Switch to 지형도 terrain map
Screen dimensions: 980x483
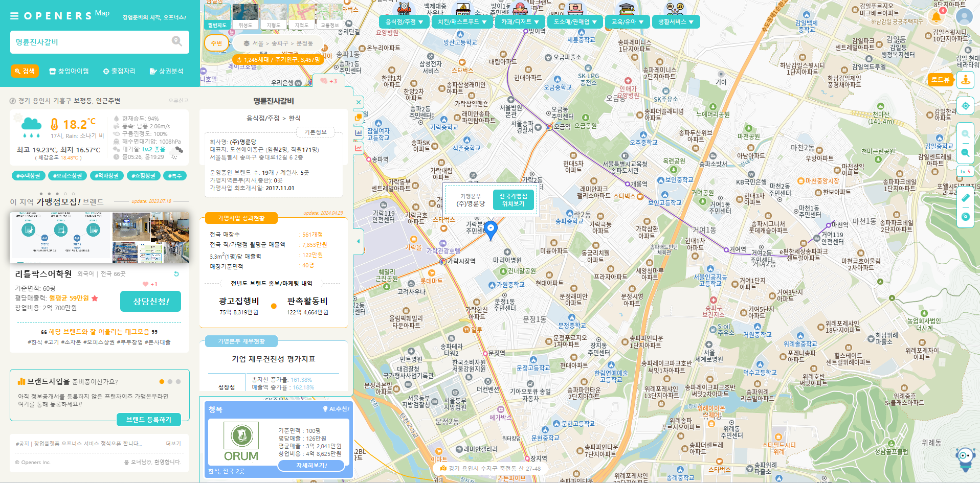click(x=273, y=16)
